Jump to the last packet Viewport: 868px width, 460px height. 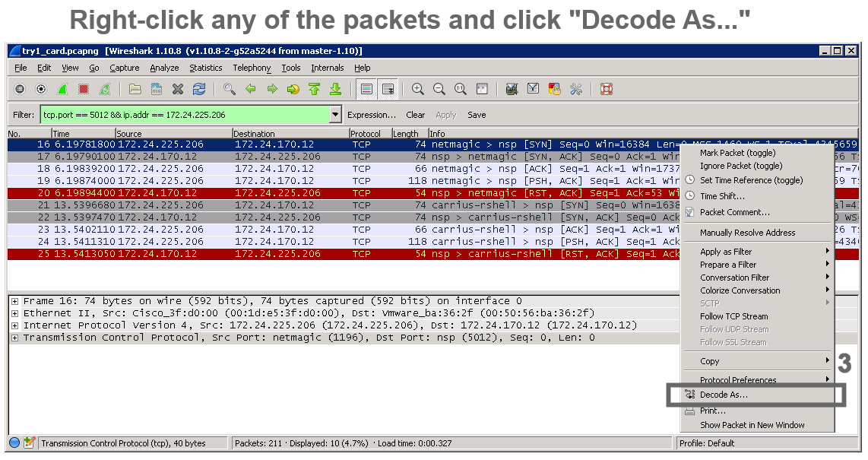click(x=336, y=89)
